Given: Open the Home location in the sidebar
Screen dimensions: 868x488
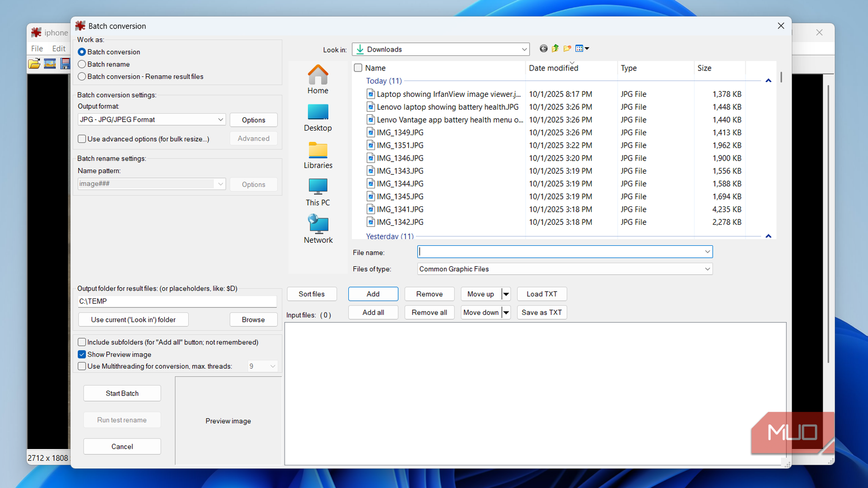Looking at the screenshot, I should (x=318, y=79).
